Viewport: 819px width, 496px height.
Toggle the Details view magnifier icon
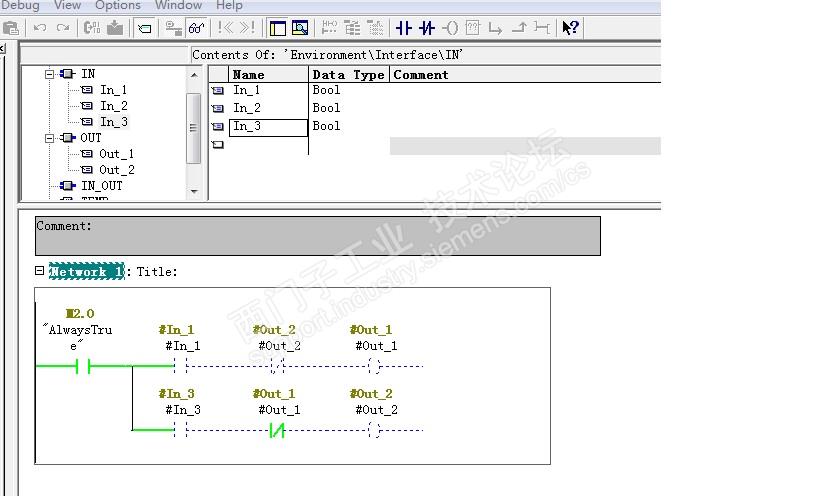click(x=300, y=28)
